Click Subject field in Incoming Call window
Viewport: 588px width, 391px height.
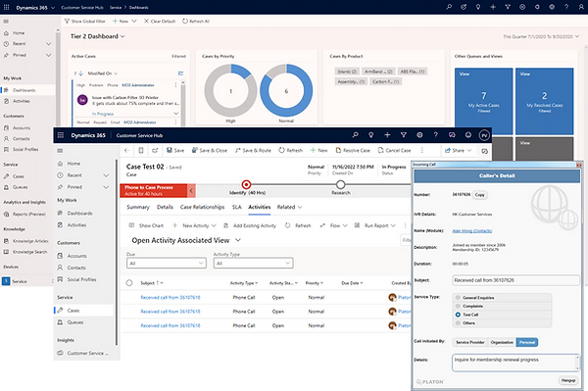515,280
